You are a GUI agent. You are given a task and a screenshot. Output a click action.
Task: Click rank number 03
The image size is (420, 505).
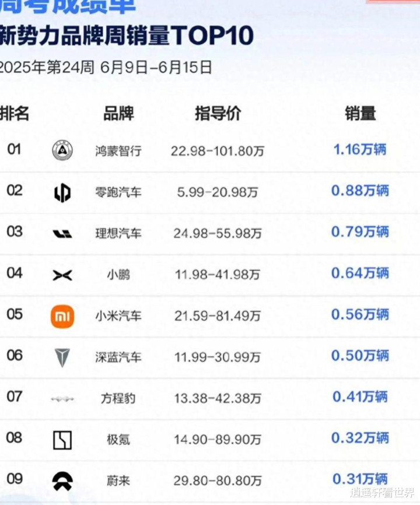click(x=15, y=232)
